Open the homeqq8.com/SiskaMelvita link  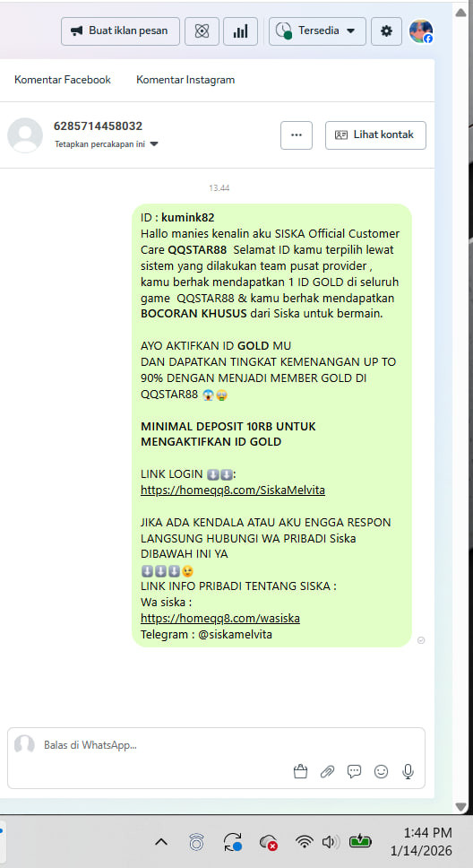[233, 490]
